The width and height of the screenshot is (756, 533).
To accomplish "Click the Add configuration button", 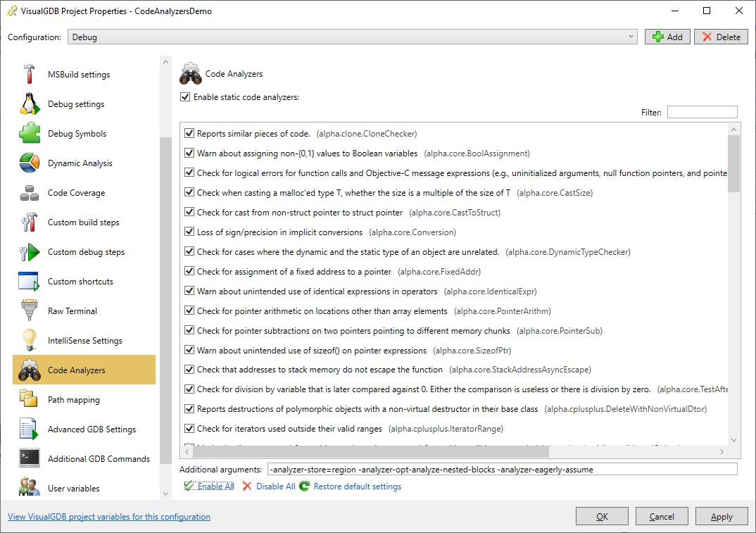I will 667,37.
